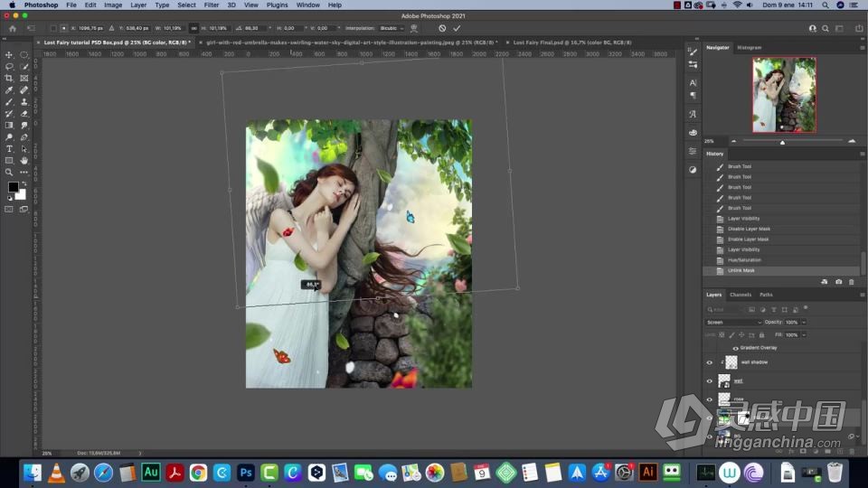The width and height of the screenshot is (868, 488).
Task: Hide the wall shadow layer
Action: point(709,362)
